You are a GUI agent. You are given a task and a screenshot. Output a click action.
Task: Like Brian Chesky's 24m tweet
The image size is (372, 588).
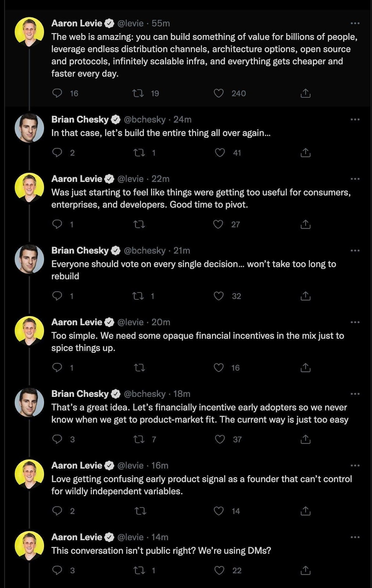click(220, 153)
